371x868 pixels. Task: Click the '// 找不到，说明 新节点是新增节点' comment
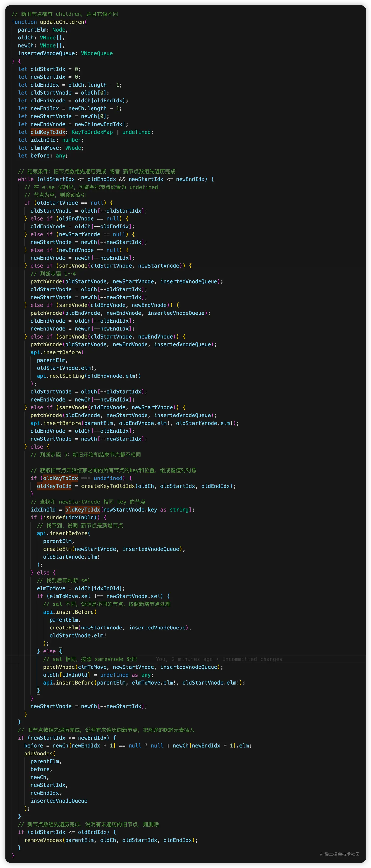[x=79, y=525]
